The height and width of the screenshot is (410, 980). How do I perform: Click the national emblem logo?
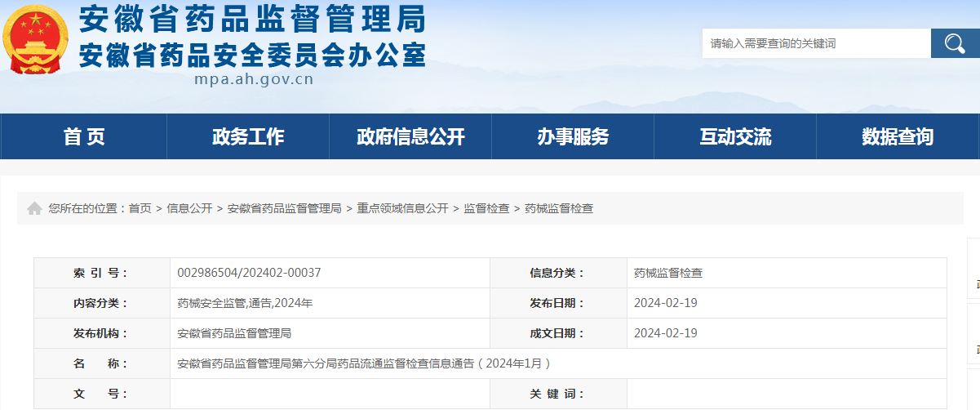click(36, 39)
